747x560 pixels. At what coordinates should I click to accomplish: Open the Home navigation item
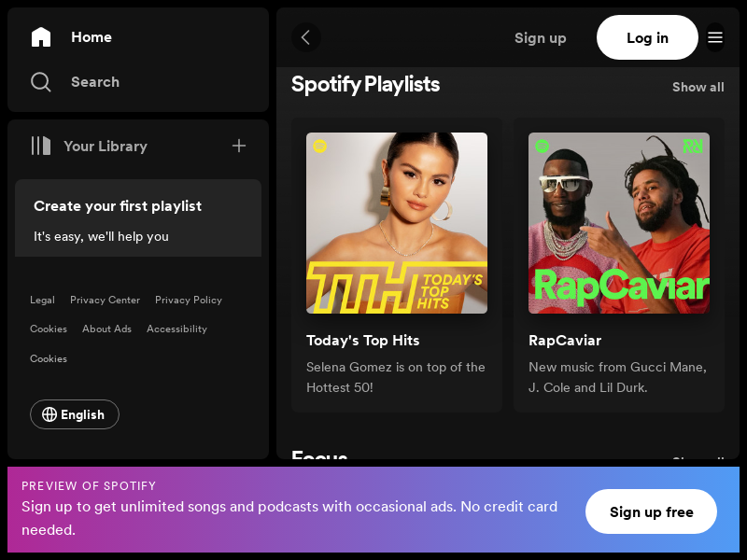click(x=91, y=37)
